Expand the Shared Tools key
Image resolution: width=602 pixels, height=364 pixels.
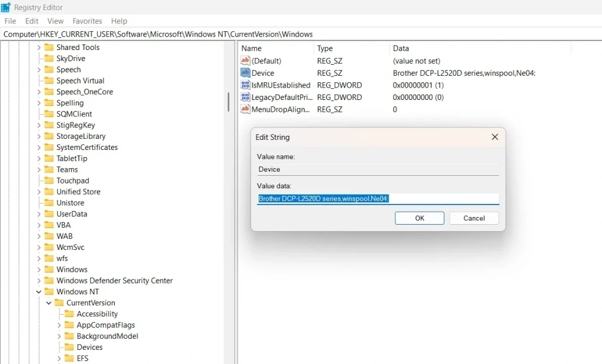click(x=39, y=48)
